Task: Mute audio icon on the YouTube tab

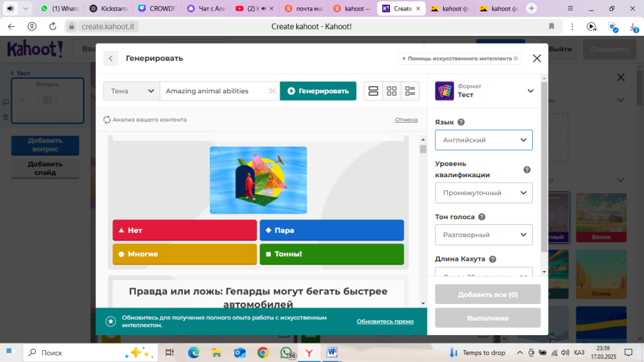Action: tap(264, 8)
